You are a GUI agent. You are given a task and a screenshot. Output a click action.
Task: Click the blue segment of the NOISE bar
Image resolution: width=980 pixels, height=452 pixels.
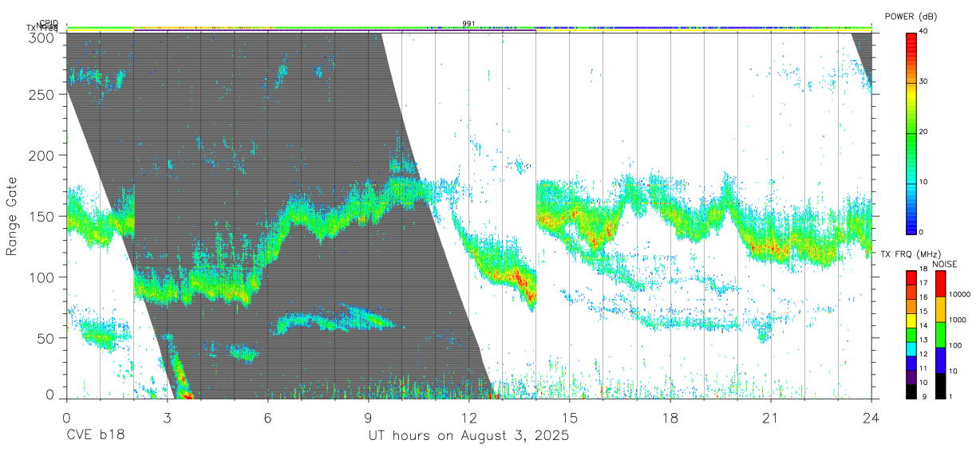coord(941,360)
